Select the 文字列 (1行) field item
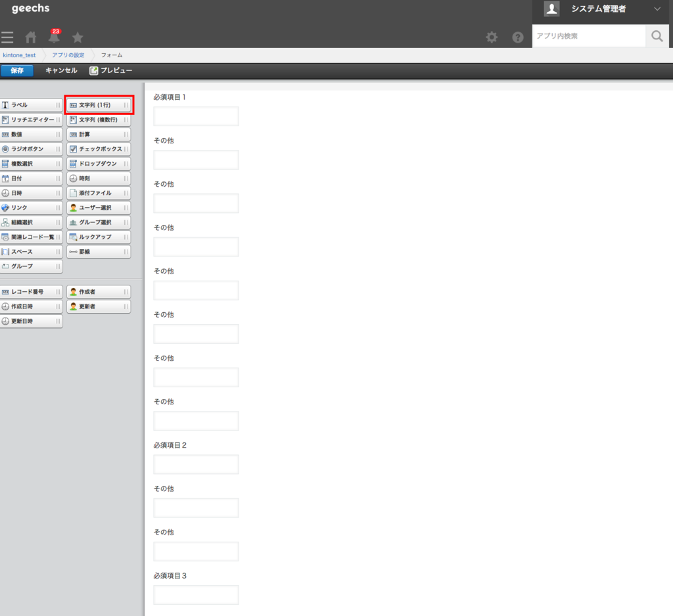The width and height of the screenshot is (673, 616). point(99,105)
